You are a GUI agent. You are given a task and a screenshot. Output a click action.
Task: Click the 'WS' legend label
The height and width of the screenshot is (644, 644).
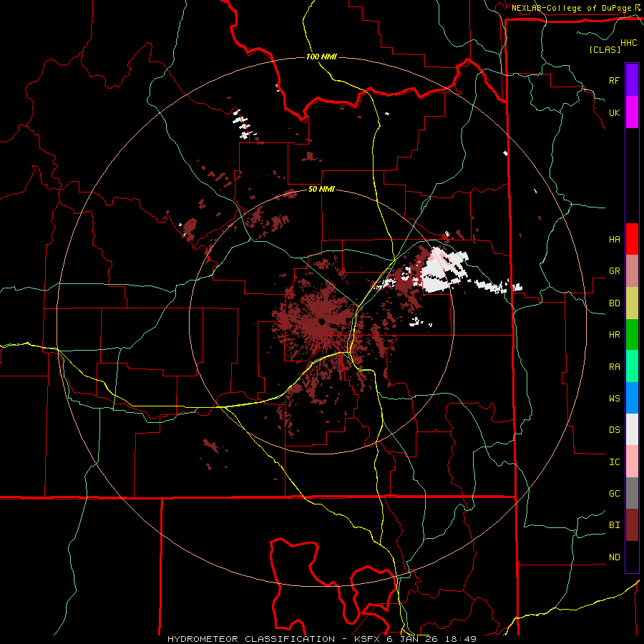click(614, 398)
